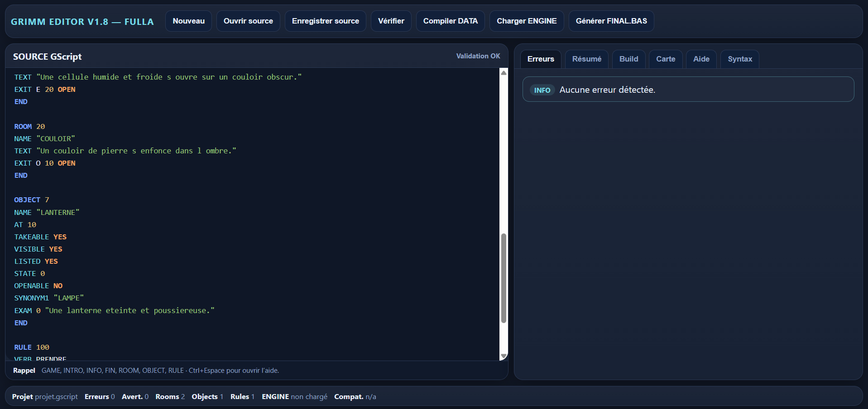Open a source file with Ouvrir source

pyautogui.click(x=248, y=21)
